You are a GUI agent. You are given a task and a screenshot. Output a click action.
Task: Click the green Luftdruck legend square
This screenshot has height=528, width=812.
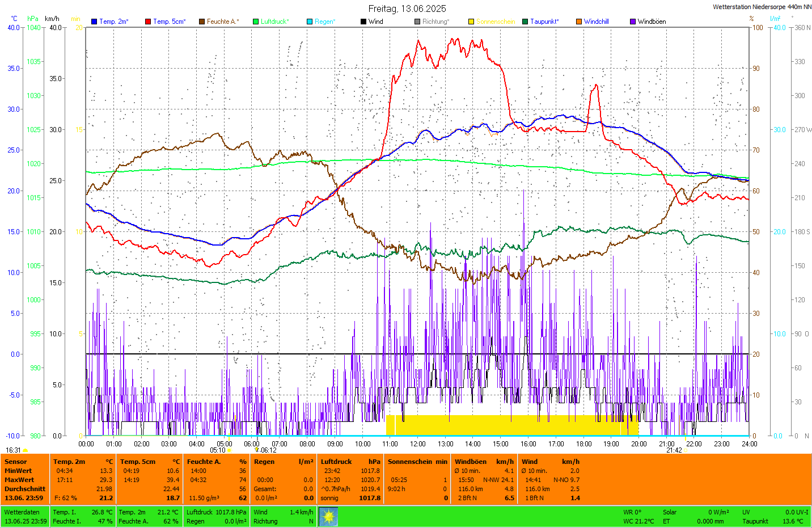[x=256, y=22]
